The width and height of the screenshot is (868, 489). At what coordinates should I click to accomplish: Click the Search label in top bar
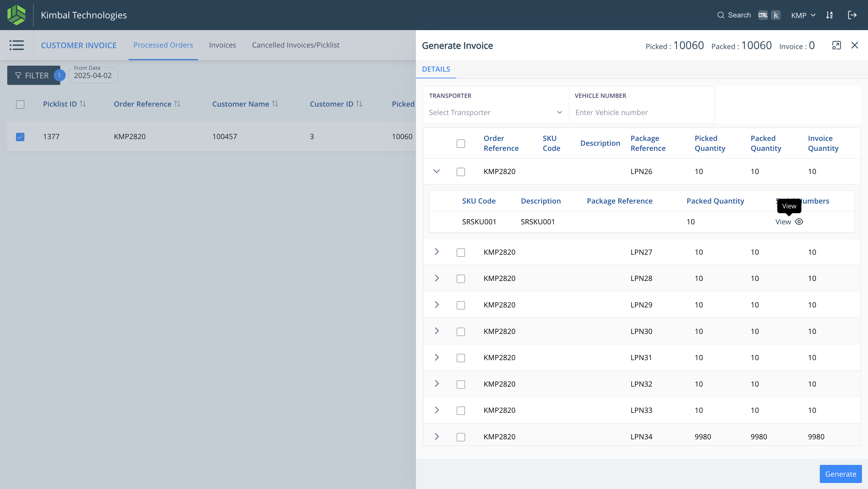[739, 15]
